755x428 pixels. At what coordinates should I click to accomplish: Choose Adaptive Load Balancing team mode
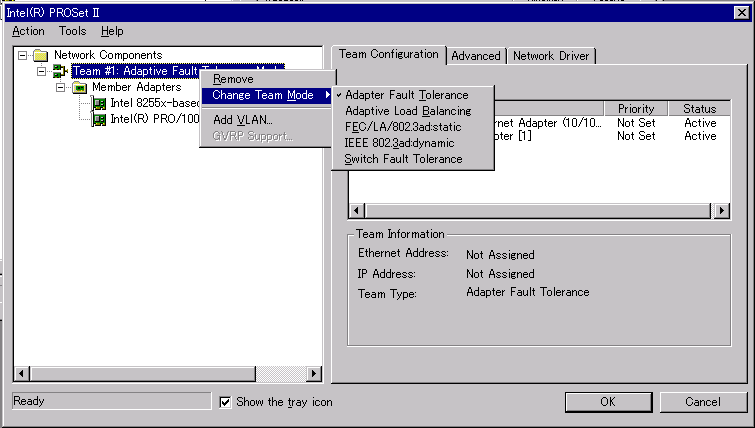(407, 111)
